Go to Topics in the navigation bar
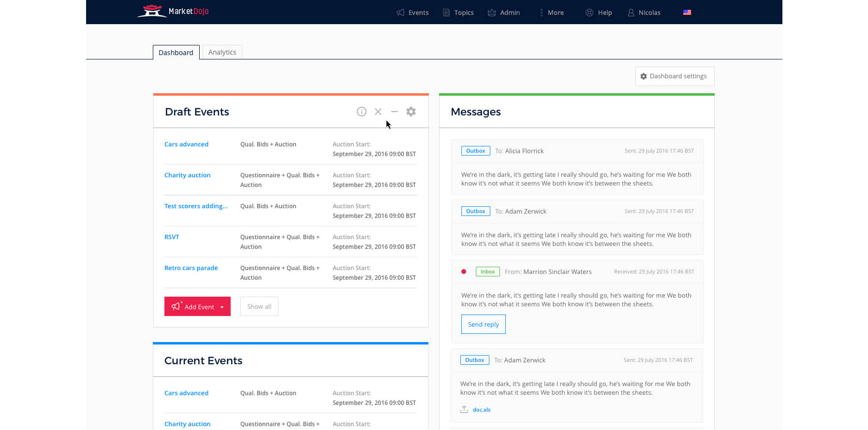 click(458, 13)
